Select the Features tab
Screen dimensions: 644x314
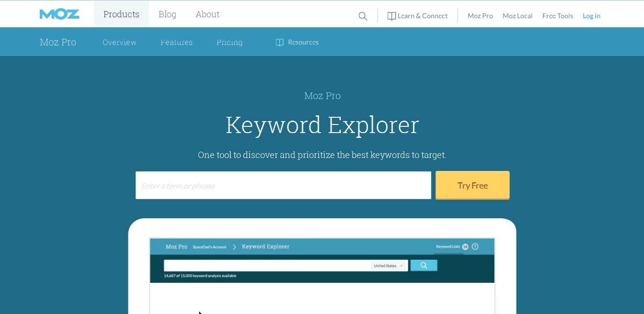[x=176, y=43]
